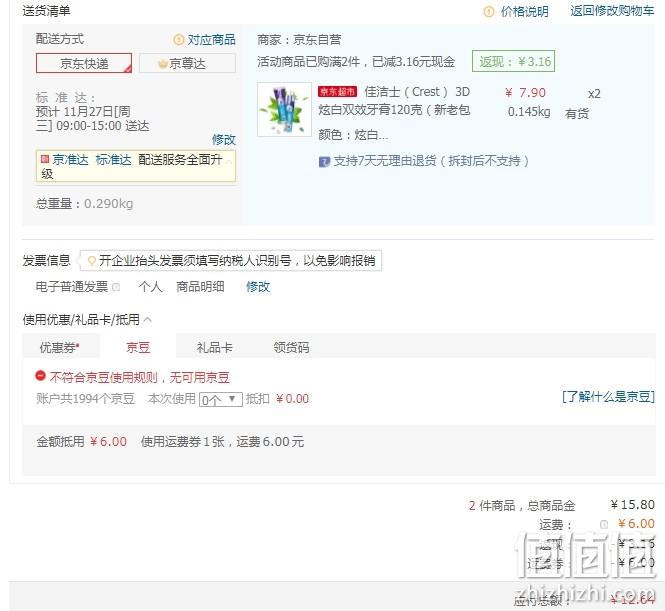
Task: Collapse 使用优惠/礼品卡/抵用 section
Action: [x=148, y=319]
